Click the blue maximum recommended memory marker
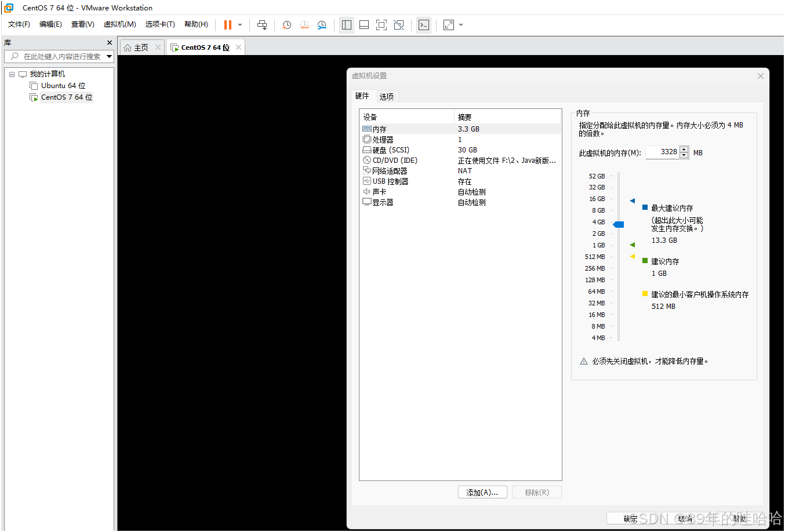The image size is (785, 532). tap(633, 201)
